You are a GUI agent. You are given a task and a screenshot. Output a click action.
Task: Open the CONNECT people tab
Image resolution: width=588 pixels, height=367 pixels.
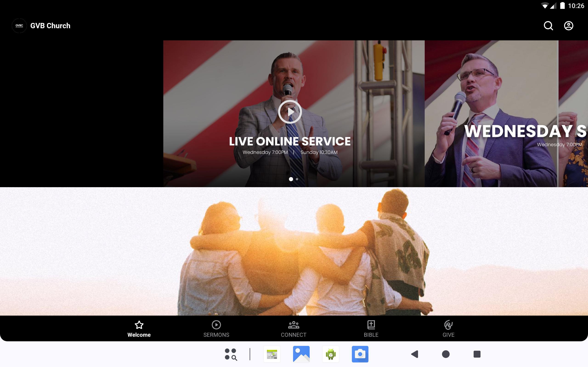pos(294,329)
